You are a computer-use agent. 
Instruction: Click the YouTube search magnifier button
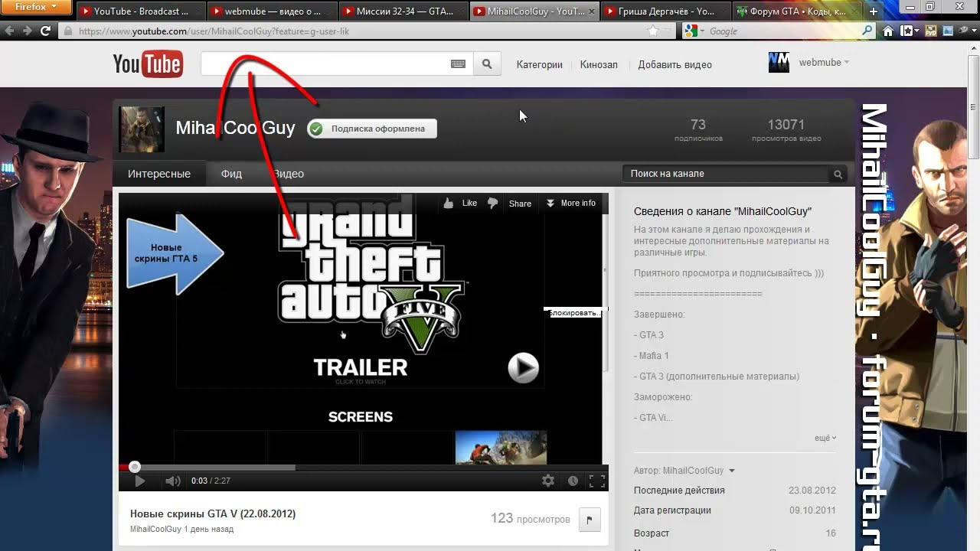pyautogui.click(x=487, y=64)
